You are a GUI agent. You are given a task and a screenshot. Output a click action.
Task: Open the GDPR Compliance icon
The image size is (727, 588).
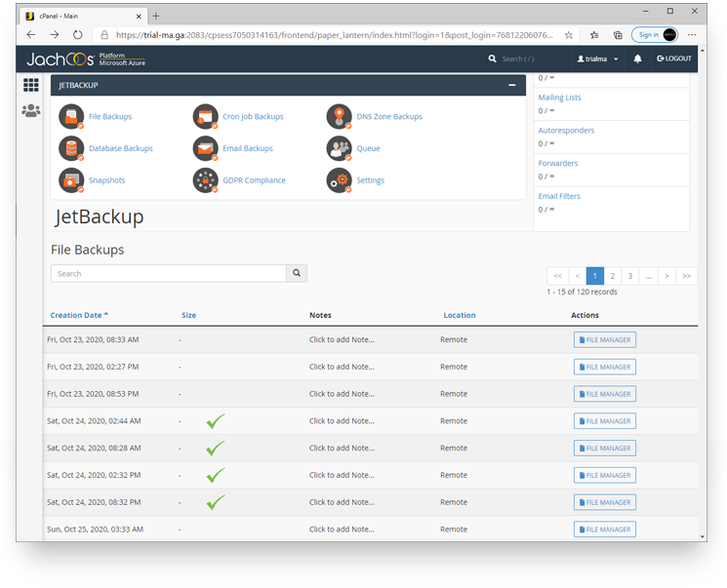205,180
